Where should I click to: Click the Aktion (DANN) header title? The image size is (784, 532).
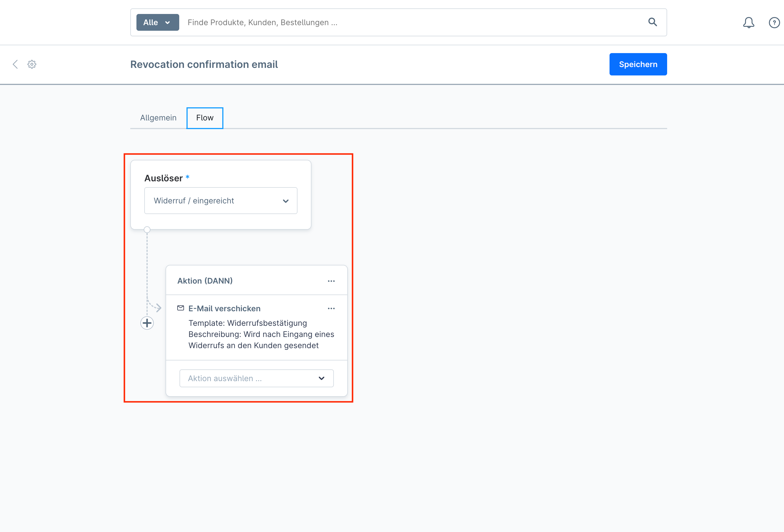pos(205,281)
